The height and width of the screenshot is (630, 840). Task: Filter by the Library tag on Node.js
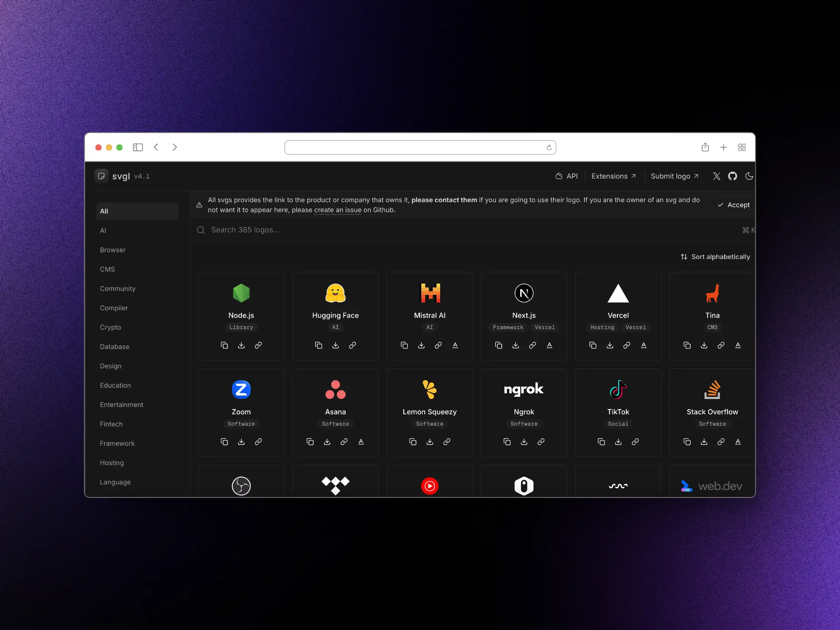(241, 327)
